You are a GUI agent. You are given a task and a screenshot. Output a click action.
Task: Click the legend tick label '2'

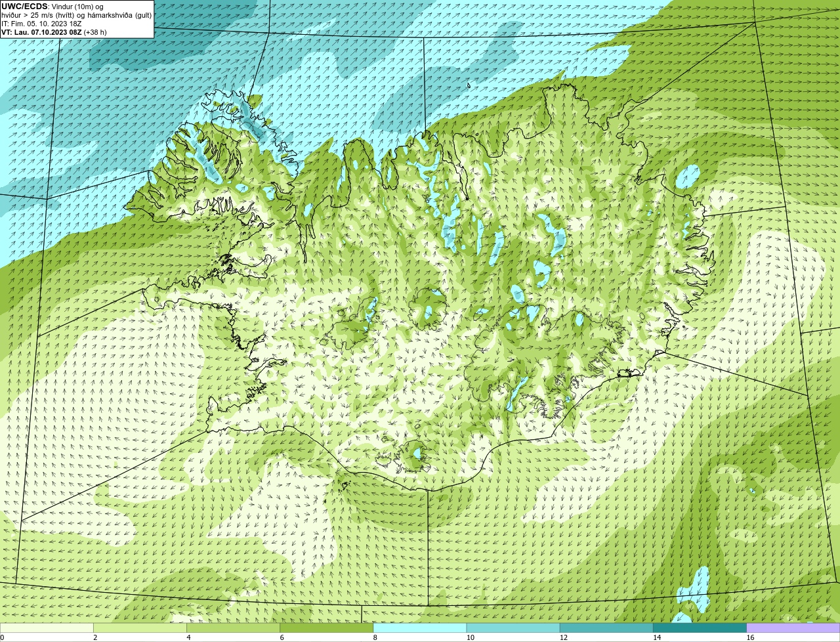(x=95, y=637)
